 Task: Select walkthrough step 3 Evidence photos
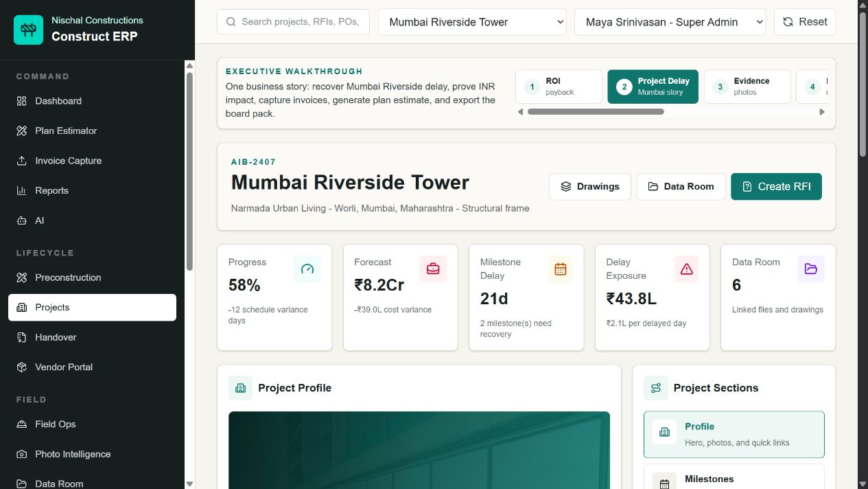747,87
